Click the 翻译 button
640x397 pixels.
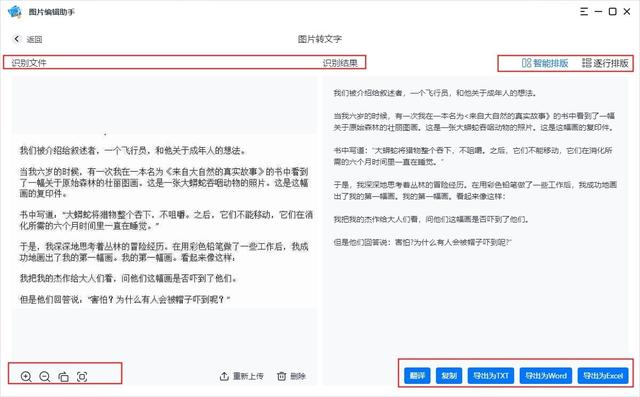(417, 376)
